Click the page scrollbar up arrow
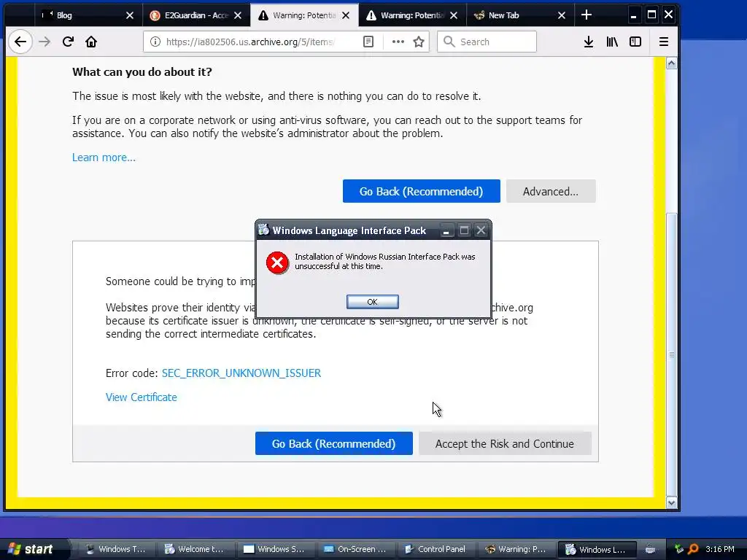 tap(671, 63)
